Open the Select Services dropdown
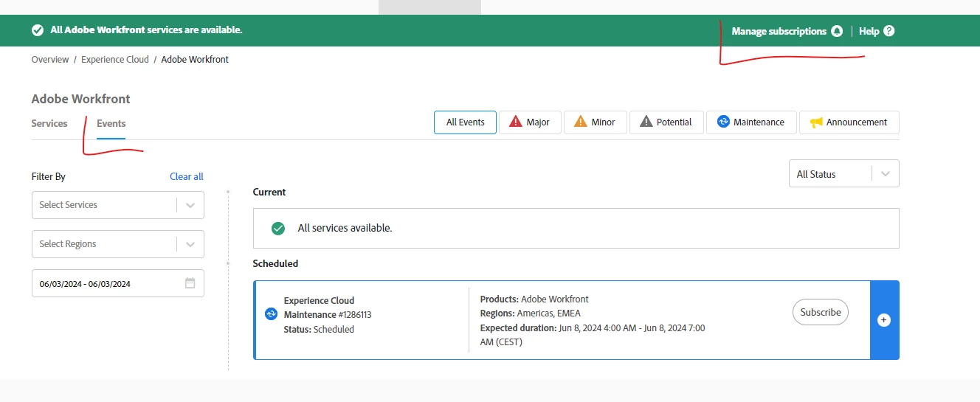 pyautogui.click(x=118, y=205)
